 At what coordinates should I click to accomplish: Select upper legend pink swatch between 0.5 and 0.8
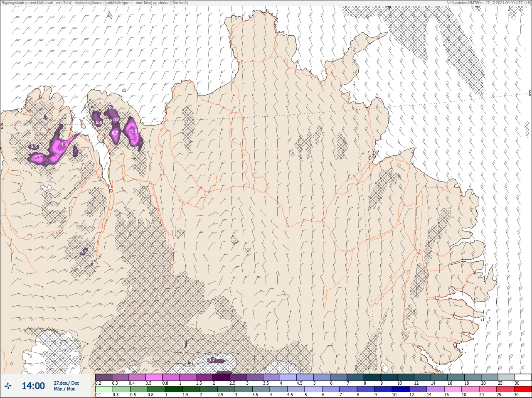click(154, 377)
